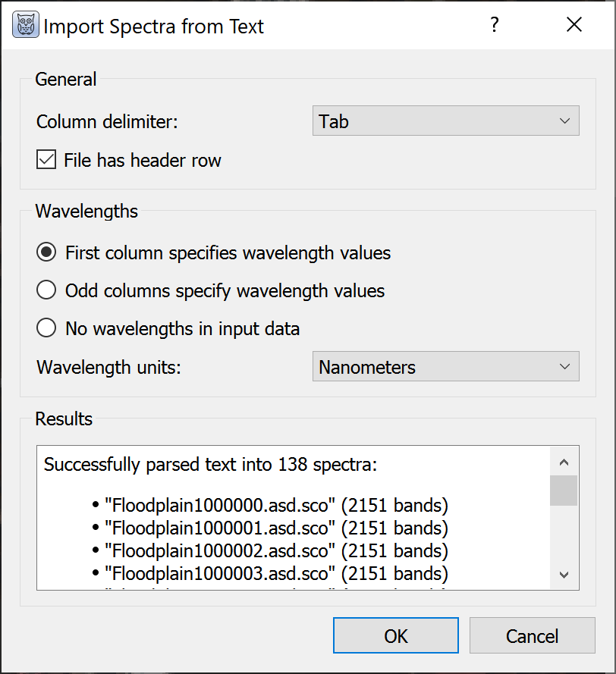Click the Import Spectra from Text title
The height and width of the screenshot is (674, 616).
click(153, 27)
